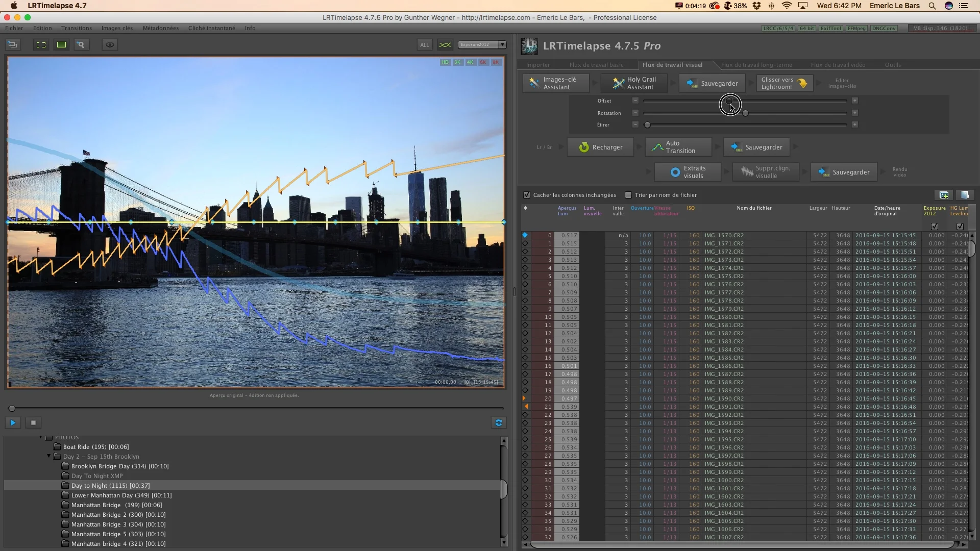The width and height of the screenshot is (980, 551).
Task: Open the Images clés menu
Action: point(117,28)
